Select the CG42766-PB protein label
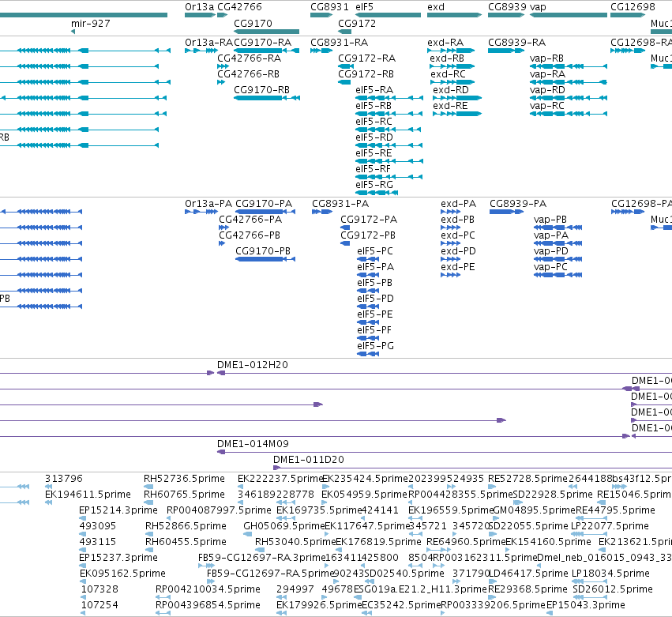Screen dimensions: 672x617 tap(250, 235)
